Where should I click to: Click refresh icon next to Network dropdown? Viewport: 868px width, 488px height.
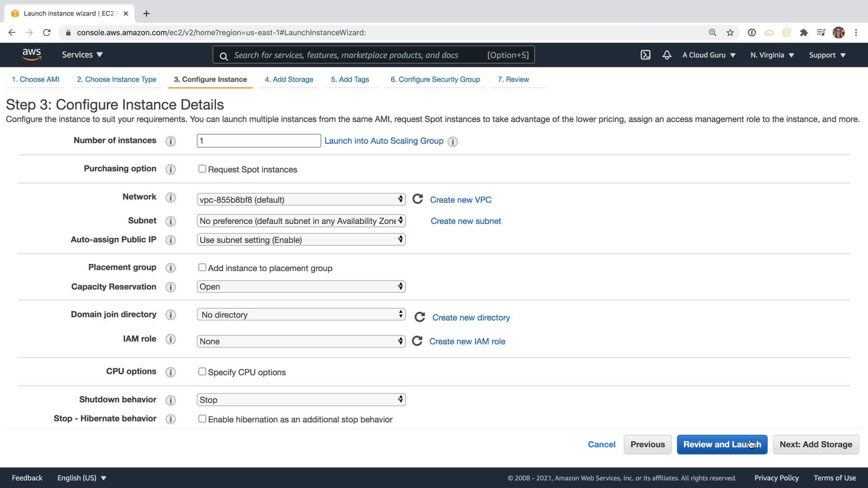(x=418, y=199)
